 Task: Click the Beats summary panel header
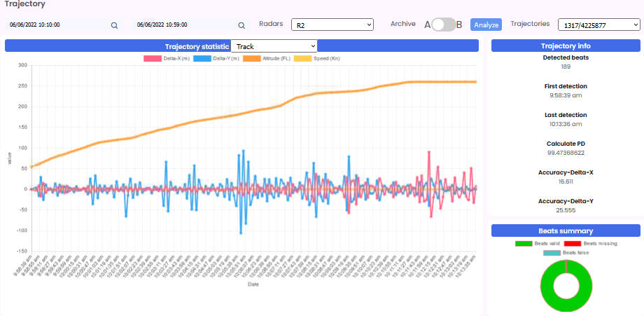click(x=566, y=231)
